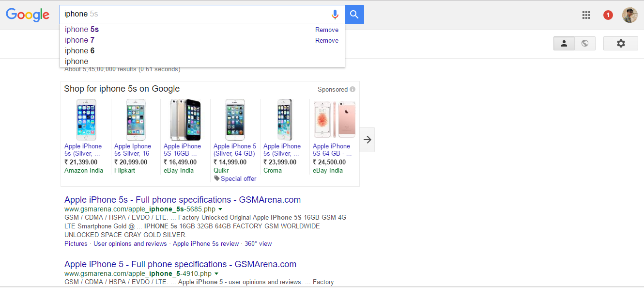Remove the "iphone 7" suggestion
This screenshot has width=644, height=289.
[x=327, y=40]
